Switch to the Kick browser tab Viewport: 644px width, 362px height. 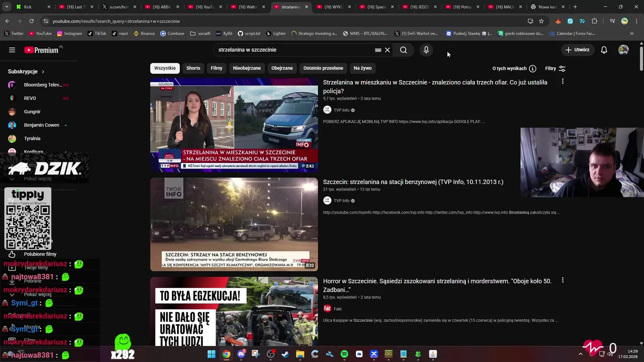33,7
